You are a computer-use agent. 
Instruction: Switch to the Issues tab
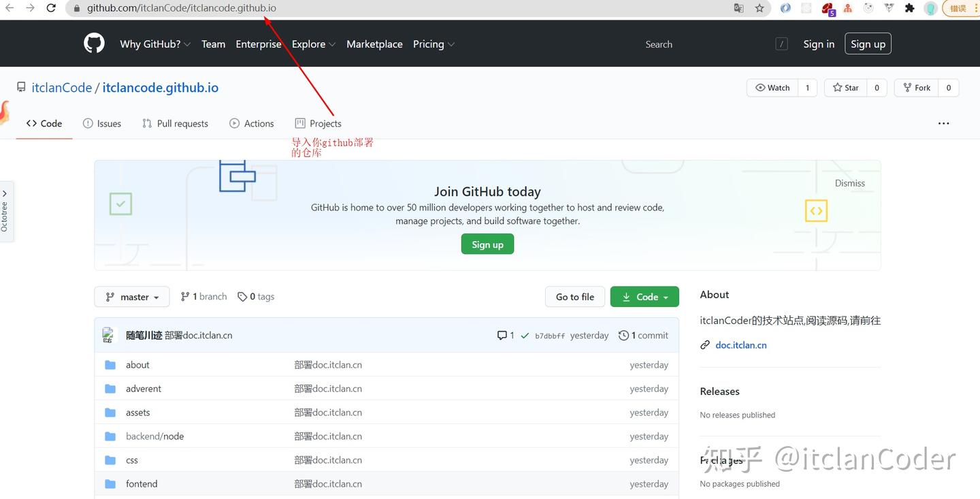(x=102, y=123)
